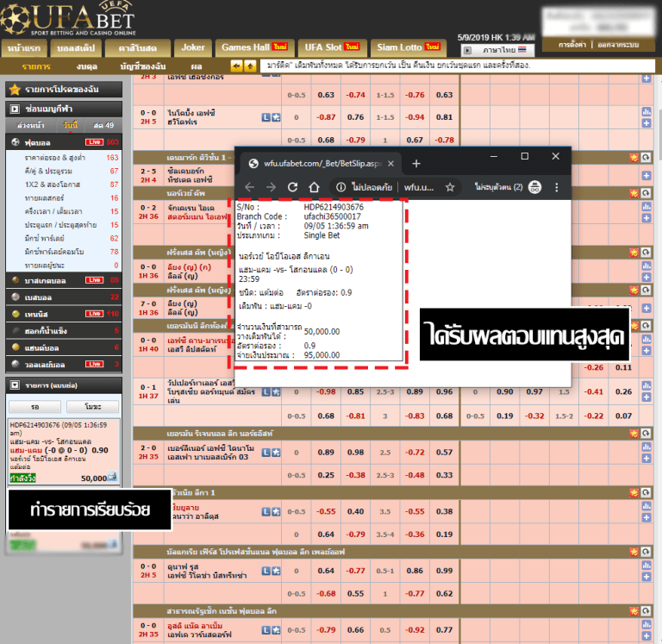Favorite the Bulgaria playoff league
This screenshot has width=662, height=644.
click(634, 552)
